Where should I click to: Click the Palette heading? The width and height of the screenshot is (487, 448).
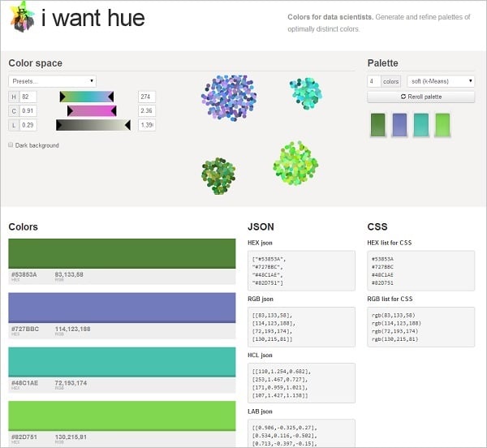[x=382, y=63]
